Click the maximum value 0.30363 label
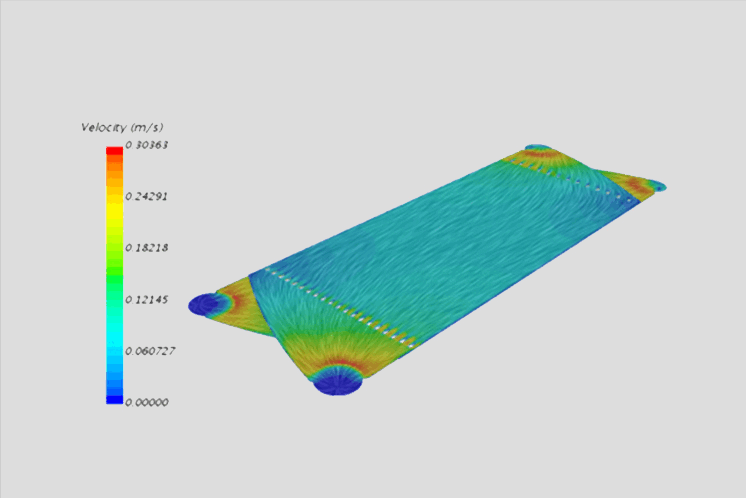This screenshot has height=498, width=746. coord(147,145)
